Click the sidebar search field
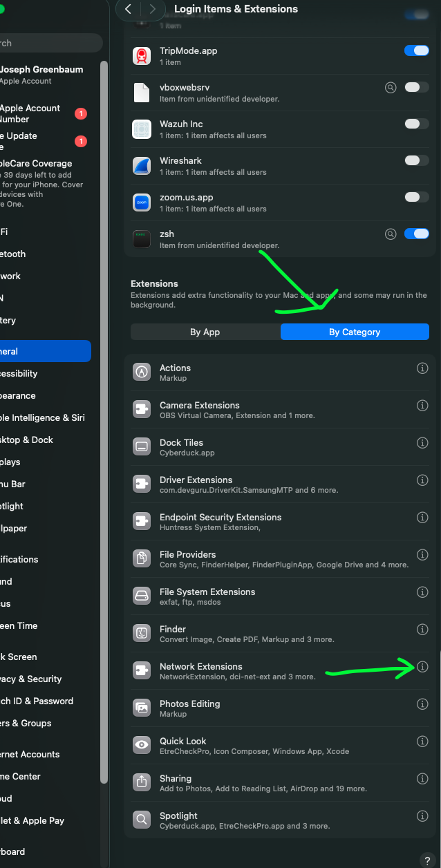Image resolution: width=441 pixels, height=868 pixels. coord(48,43)
